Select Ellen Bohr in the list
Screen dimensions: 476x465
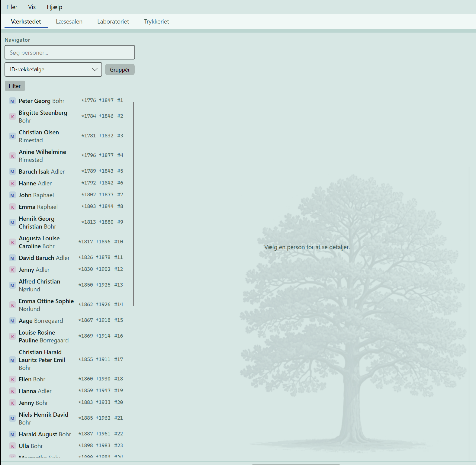67,379
